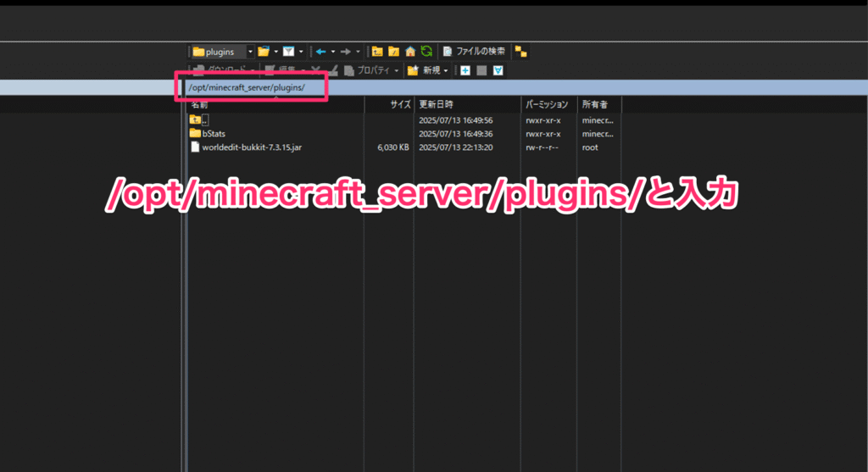Click the root directory toolbar icon
Image resolution: width=868 pixels, height=472 pixels.
pyautogui.click(x=393, y=52)
